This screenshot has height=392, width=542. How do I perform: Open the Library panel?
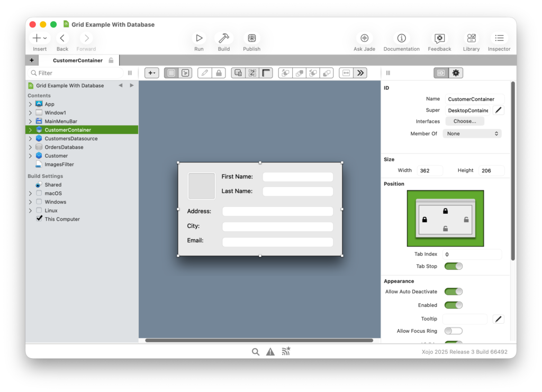[471, 39]
